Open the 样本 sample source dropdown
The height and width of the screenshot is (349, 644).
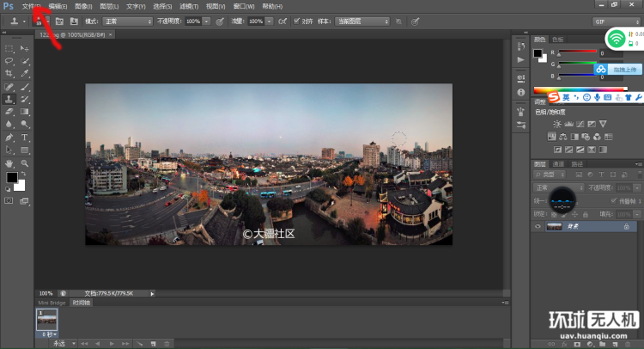(x=361, y=21)
